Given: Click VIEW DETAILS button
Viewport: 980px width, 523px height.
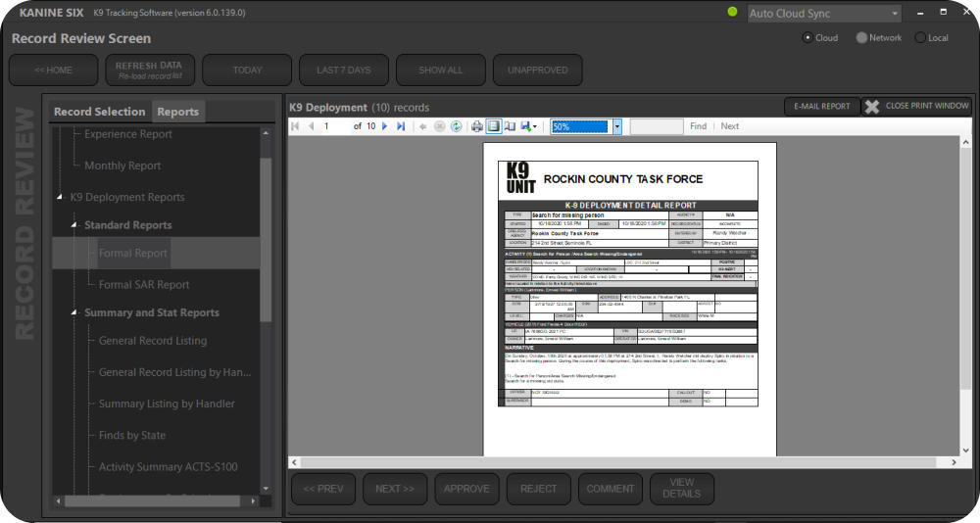Looking at the screenshot, I should 682,489.
